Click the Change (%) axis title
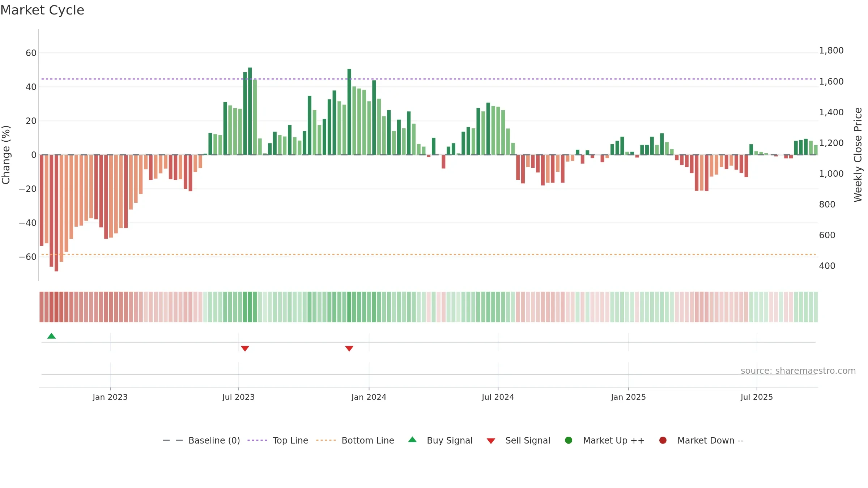 click(x=6, y=155)
